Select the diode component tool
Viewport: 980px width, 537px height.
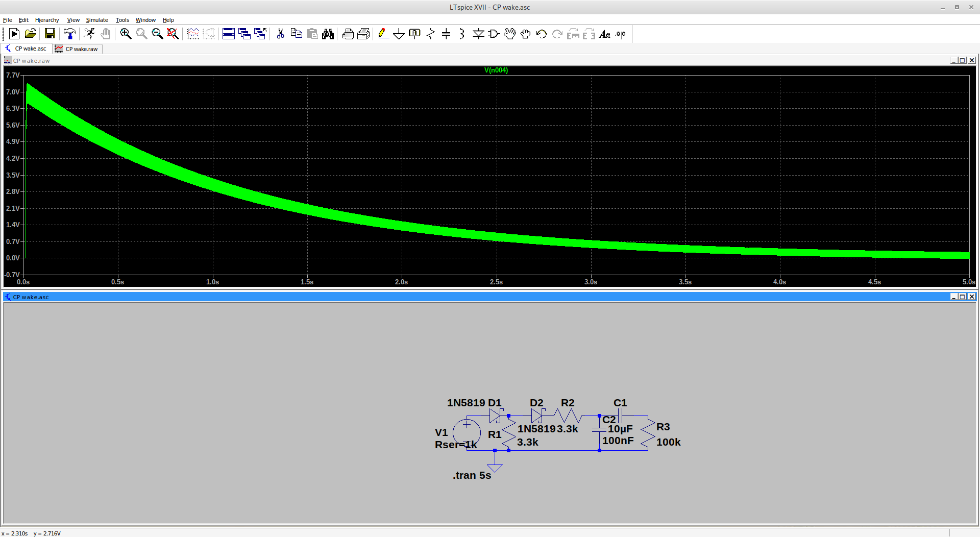[x=478, y=34]
